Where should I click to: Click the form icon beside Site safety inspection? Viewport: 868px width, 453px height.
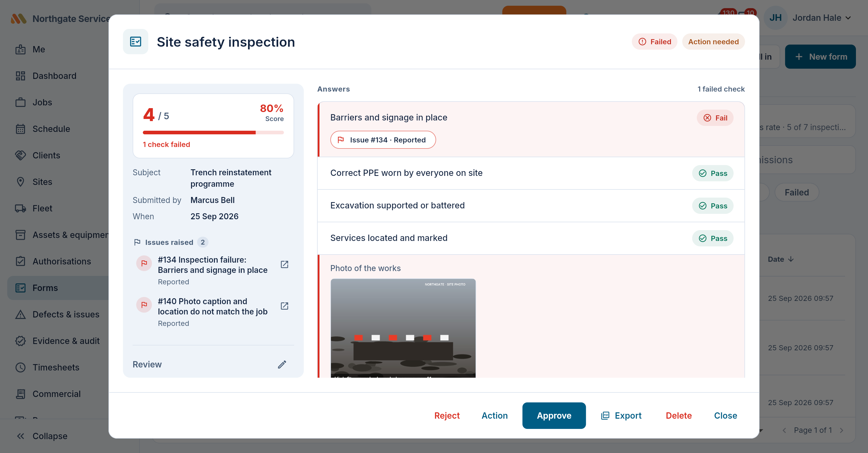pos(135,42)
